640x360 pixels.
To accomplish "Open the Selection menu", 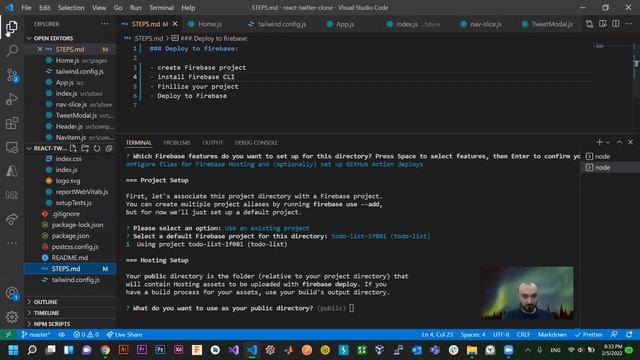I will (x=71, y=8).
